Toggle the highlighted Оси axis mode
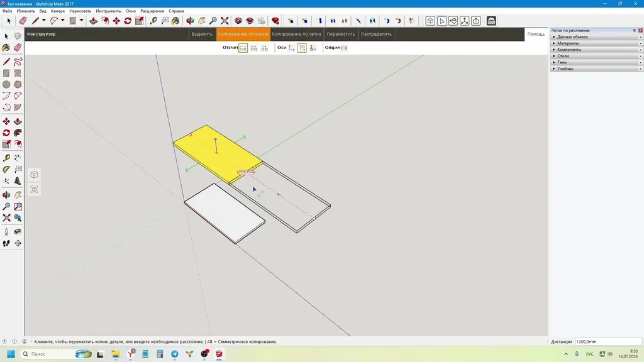 (x=302, y=48)
